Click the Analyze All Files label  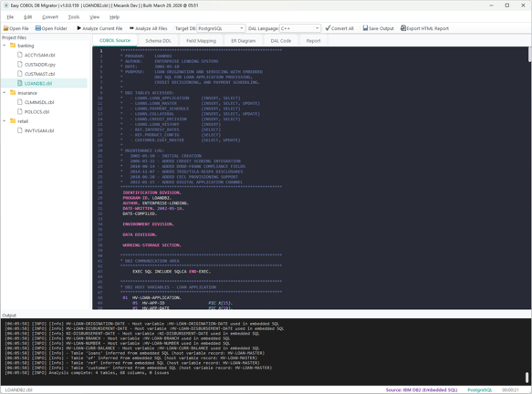tap(151, 28)
